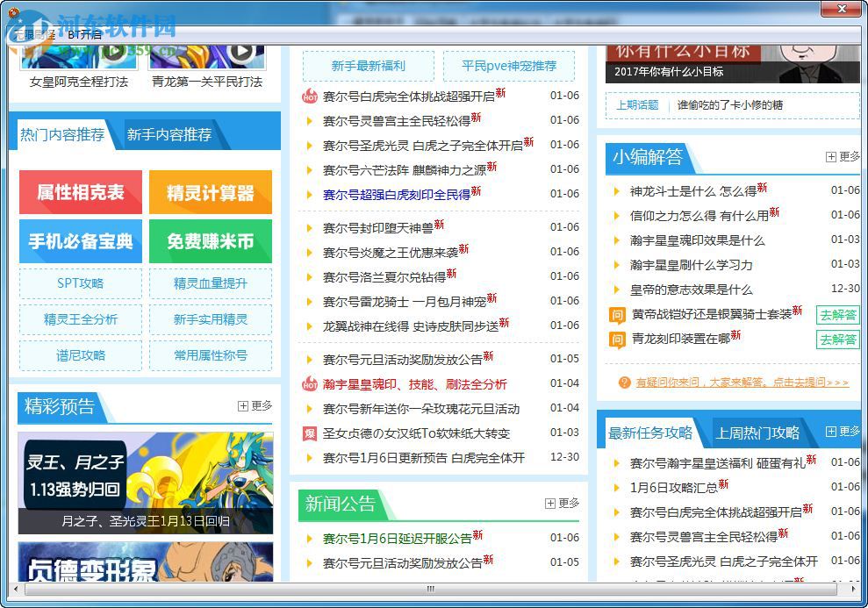The image size is (868, 608).
Task: Click the application icon in the title bar
Action: (x=14, y=11)
